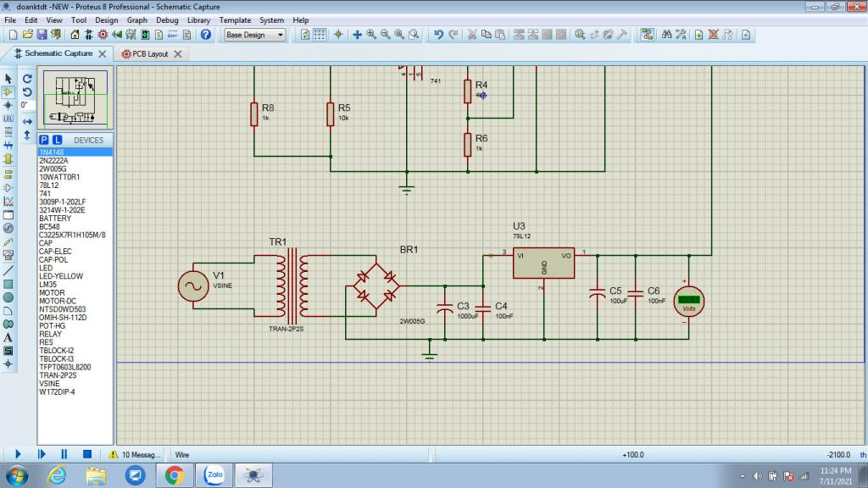
Task: Toggle the X-mirror horizontal flip button
Action: point(27,121)
